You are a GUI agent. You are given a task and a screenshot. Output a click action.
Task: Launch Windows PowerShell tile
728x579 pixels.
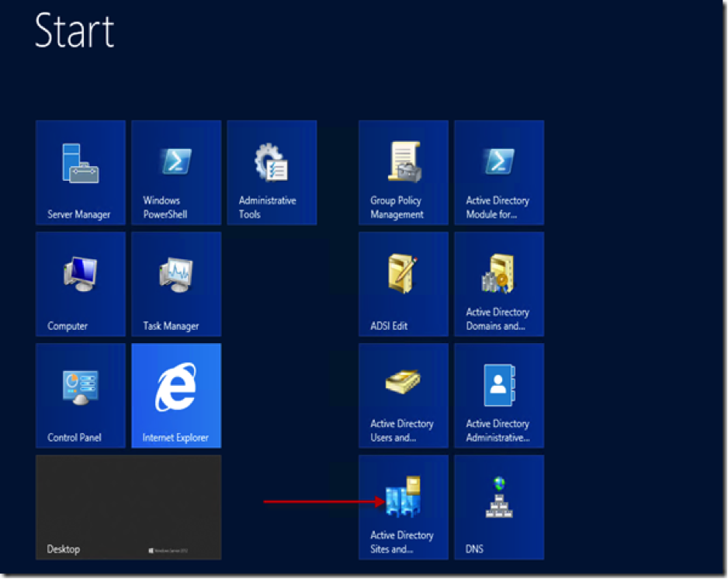pyautogui.click(x=176, y=173)
